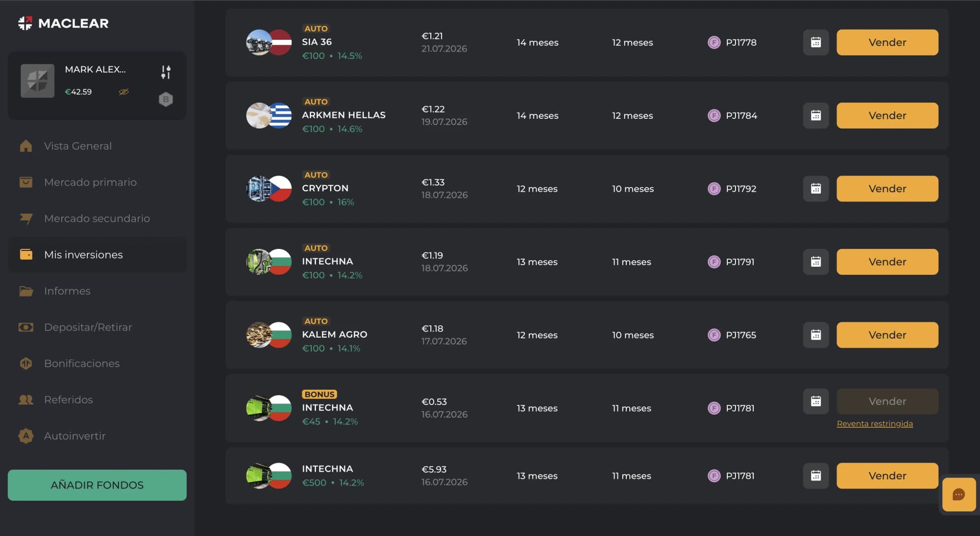Open the Reventa restringida link
This screenshot has height=536, width=980.
pyautogui.click(x=875, y=424)
